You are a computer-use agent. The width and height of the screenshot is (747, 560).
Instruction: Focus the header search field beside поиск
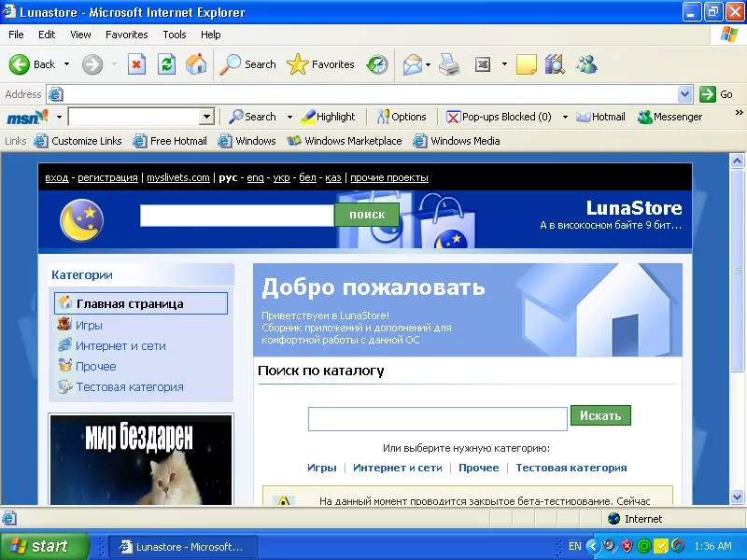click(x=237, y=216)
